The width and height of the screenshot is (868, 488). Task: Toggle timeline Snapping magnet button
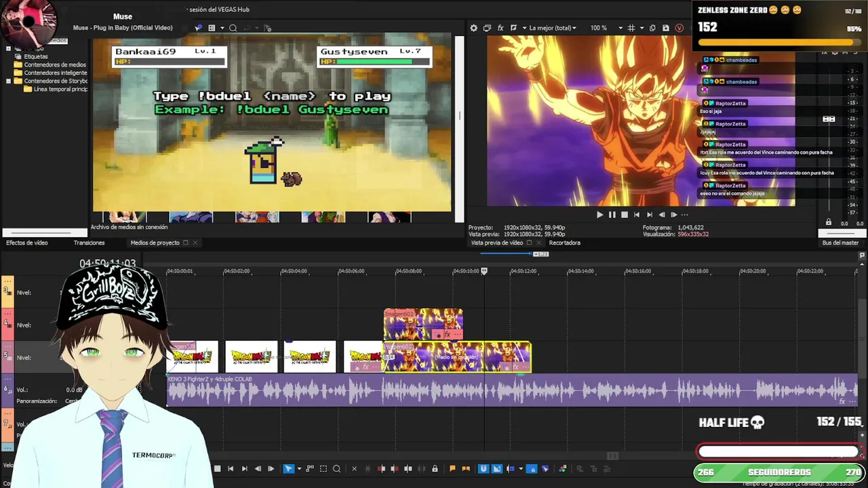(x=484, y=468)
